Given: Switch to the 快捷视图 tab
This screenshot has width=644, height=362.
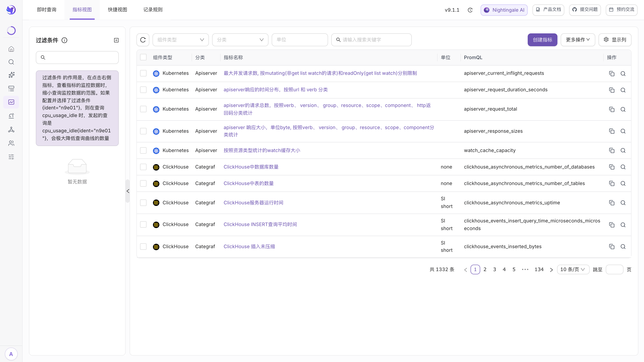Looking at the screenshot, I should [x=118, y=10].
